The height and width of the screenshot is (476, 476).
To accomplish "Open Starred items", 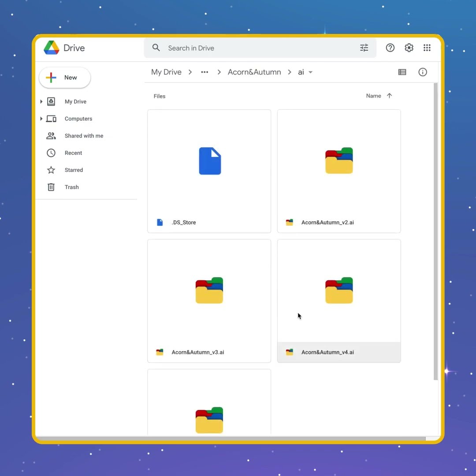I will coord(74,170).
